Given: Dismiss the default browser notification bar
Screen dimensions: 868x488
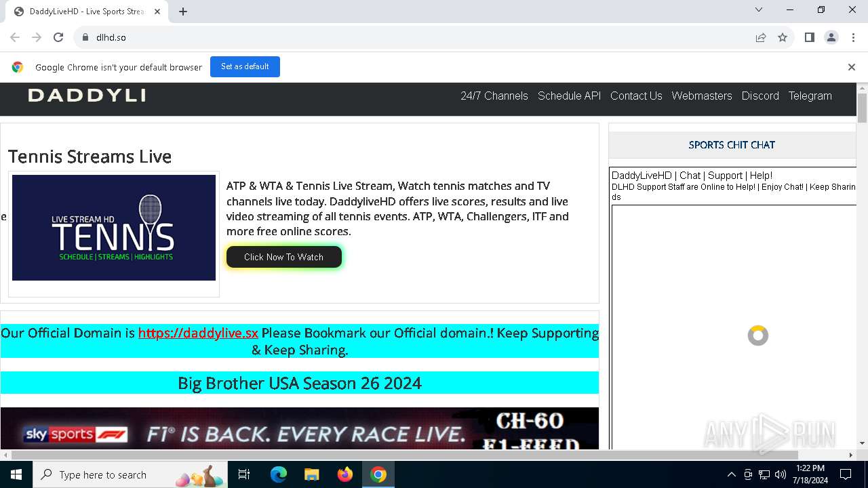Looking at the screenshot, I should pyautogui.click(x=851, y=67).
